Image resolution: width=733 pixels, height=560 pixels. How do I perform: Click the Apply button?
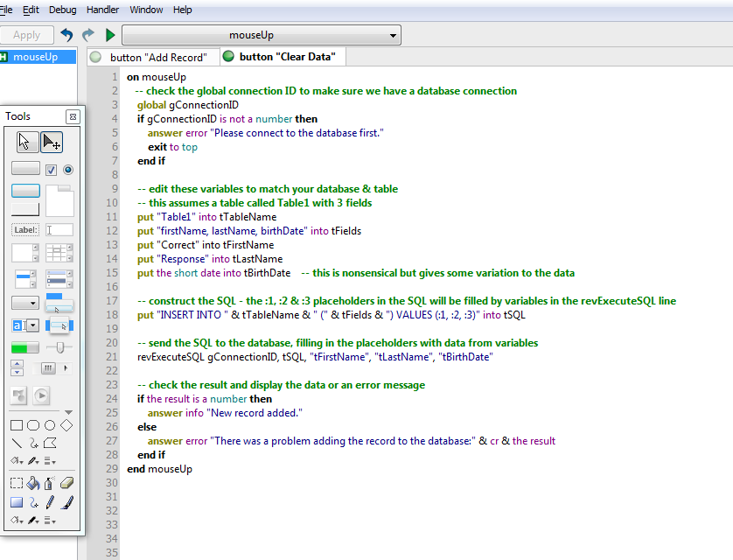click(26, 35)
